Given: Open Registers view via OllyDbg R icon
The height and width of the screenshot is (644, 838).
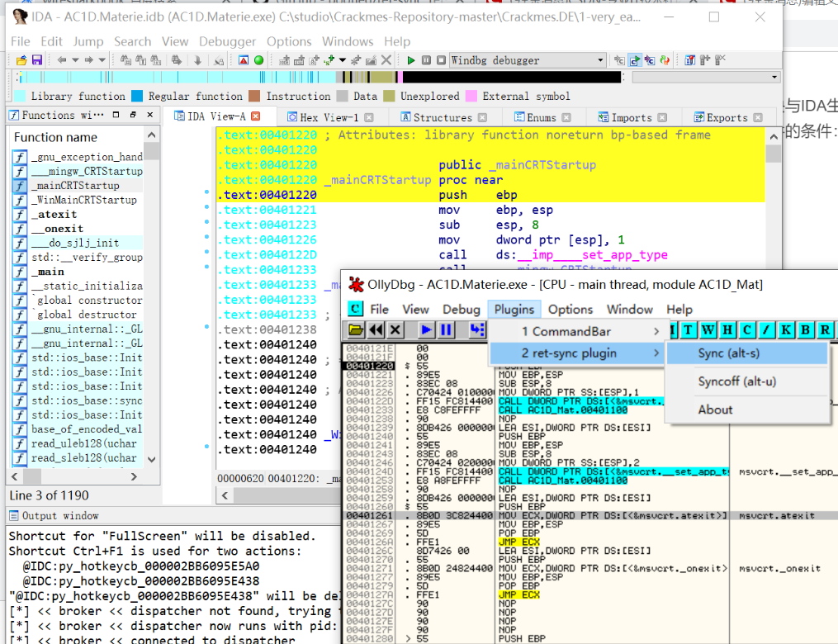Looking at the screenshot, I should click(826, 330).
